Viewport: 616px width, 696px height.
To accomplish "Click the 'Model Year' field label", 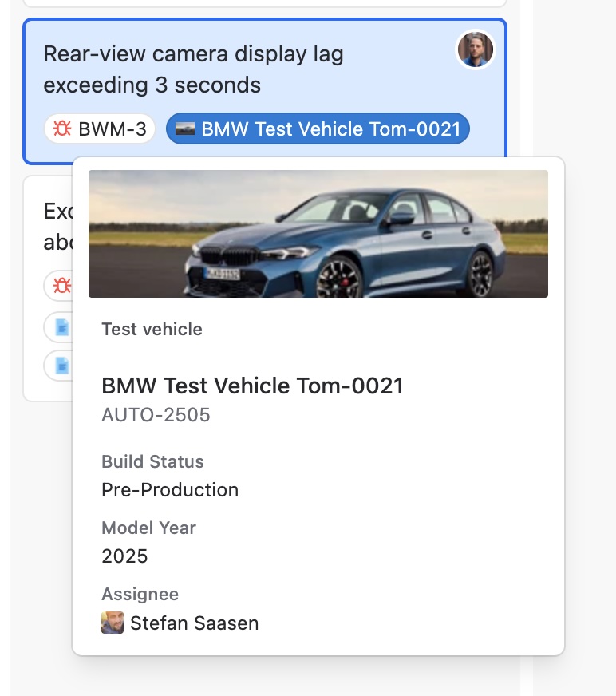I will click(148, 528).
